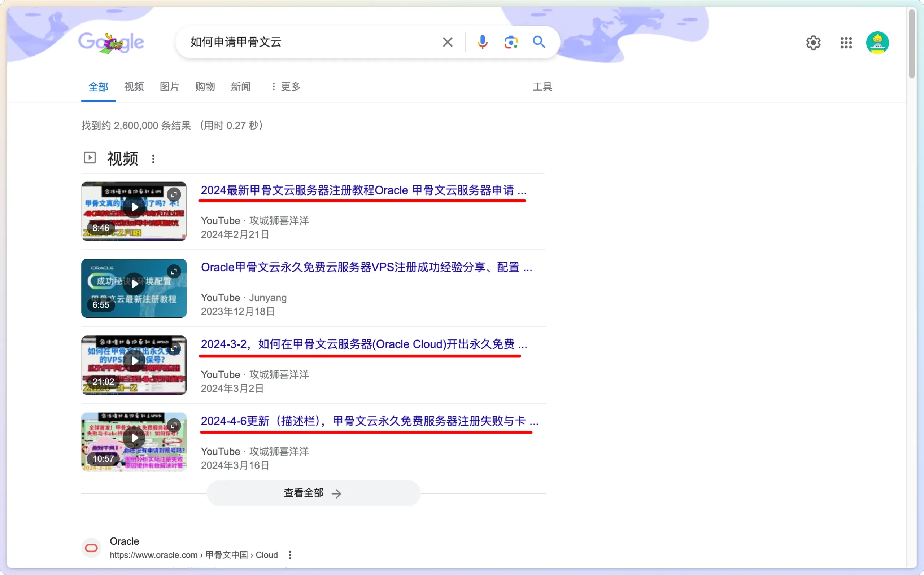Image resolution: width=924 pixels, height=575 pixels.
Task: Open the https://www.oracle.com result URL
Action: pyautogui.click(x=193, y=555)
